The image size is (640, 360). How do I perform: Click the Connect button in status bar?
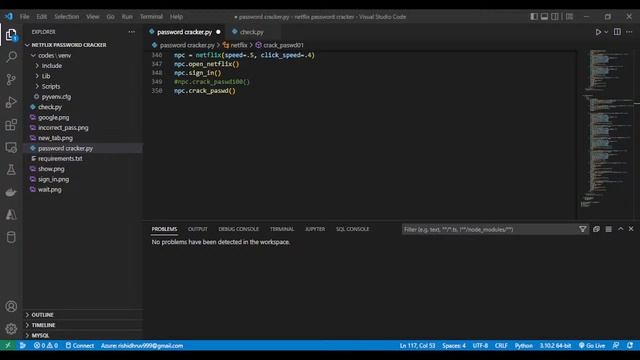point(80,345)
